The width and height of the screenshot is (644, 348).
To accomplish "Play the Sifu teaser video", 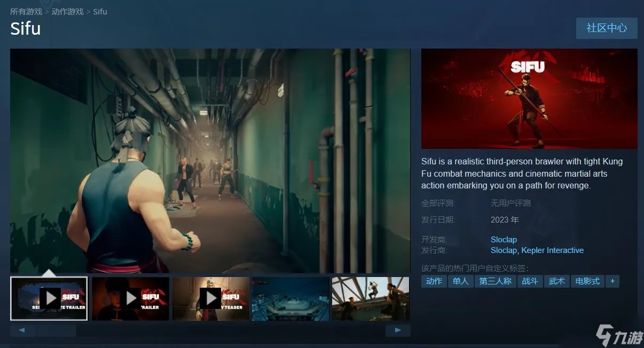I will tap(210, 298).
